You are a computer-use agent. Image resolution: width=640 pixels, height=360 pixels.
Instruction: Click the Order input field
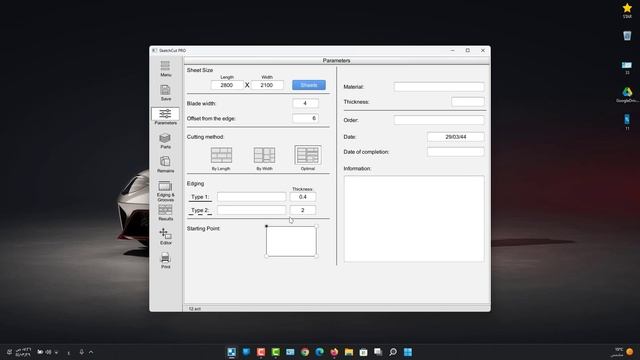(x=439, y=120)
